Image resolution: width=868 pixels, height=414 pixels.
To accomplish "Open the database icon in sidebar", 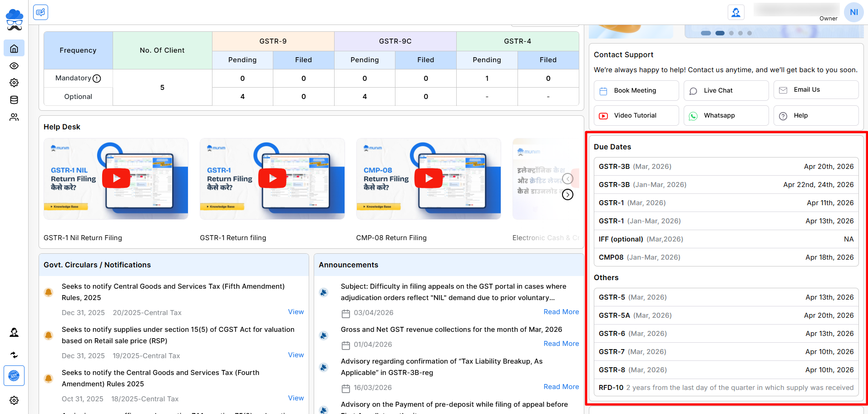I will pos(14,100).
